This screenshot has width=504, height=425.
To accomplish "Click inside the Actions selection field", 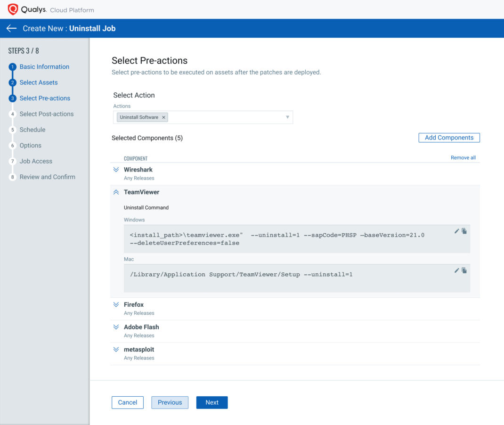I will coord(203,117).
